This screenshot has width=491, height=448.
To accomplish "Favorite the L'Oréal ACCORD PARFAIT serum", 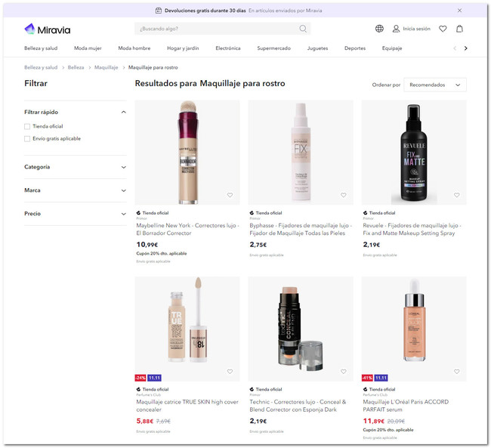I will tap(456, 371).
